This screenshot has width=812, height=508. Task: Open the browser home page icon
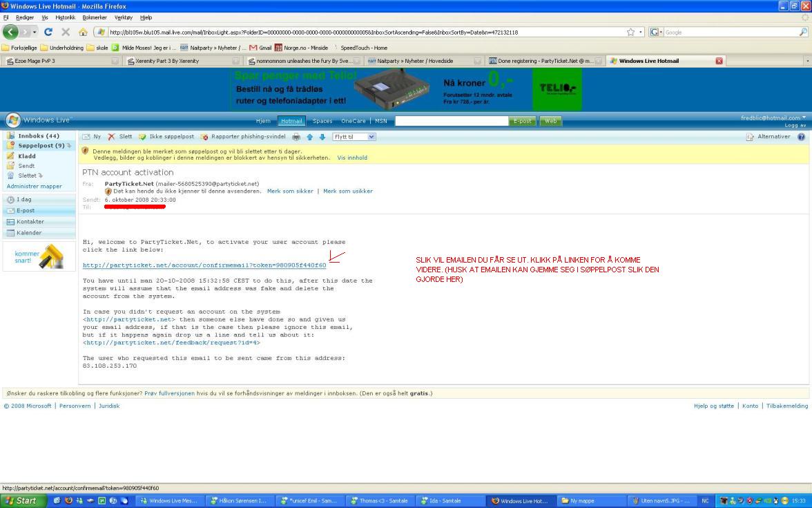pos(83,32)
